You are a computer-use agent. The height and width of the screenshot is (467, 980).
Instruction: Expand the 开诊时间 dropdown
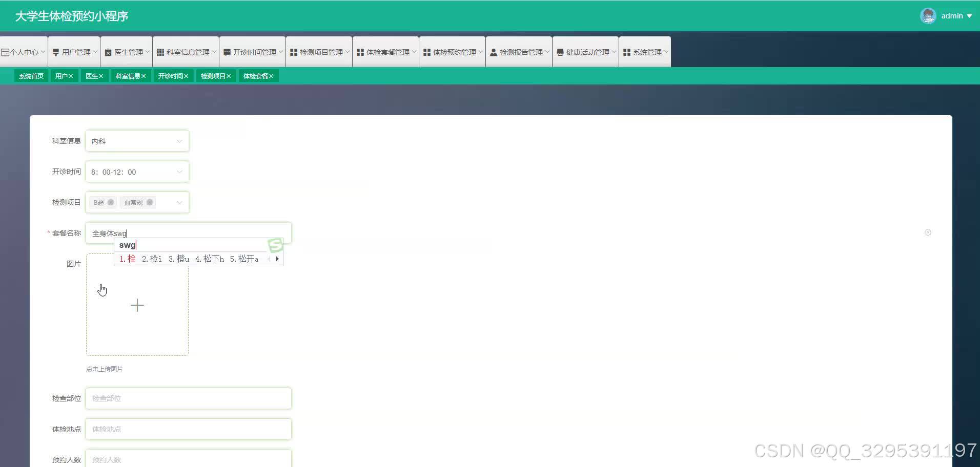coord(137,172)
